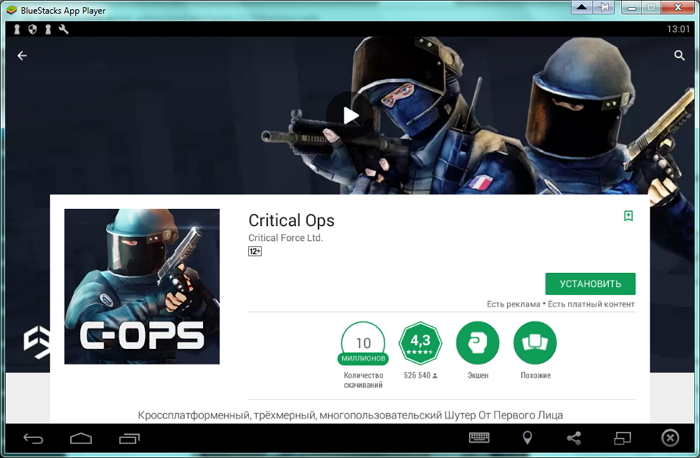Screen dimensions: 700x458
Task: Open Play Store search magnifier
Action: (x=679, y=55)
